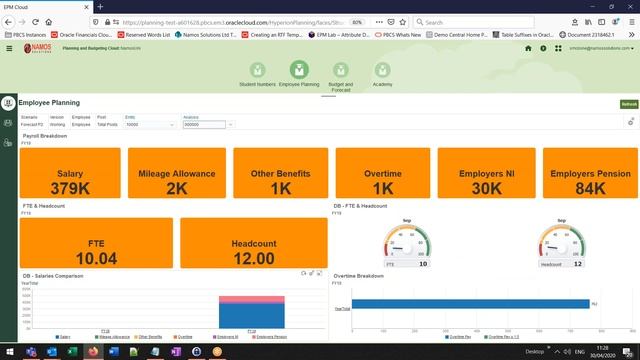This screenshot has width=640, height=360.
Task: Open the Academy cluster
Action: (382, 74)
